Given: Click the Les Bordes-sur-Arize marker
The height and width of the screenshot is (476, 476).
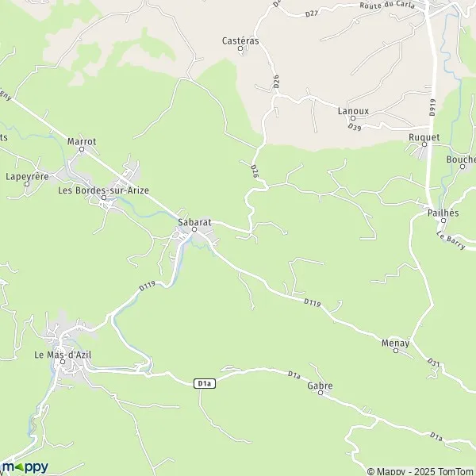Looking at the screenshot, I should point(104,198).
